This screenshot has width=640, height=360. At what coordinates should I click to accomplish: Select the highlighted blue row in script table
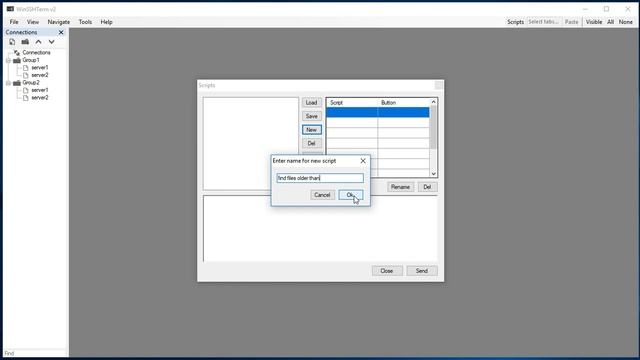pos(378,112)
